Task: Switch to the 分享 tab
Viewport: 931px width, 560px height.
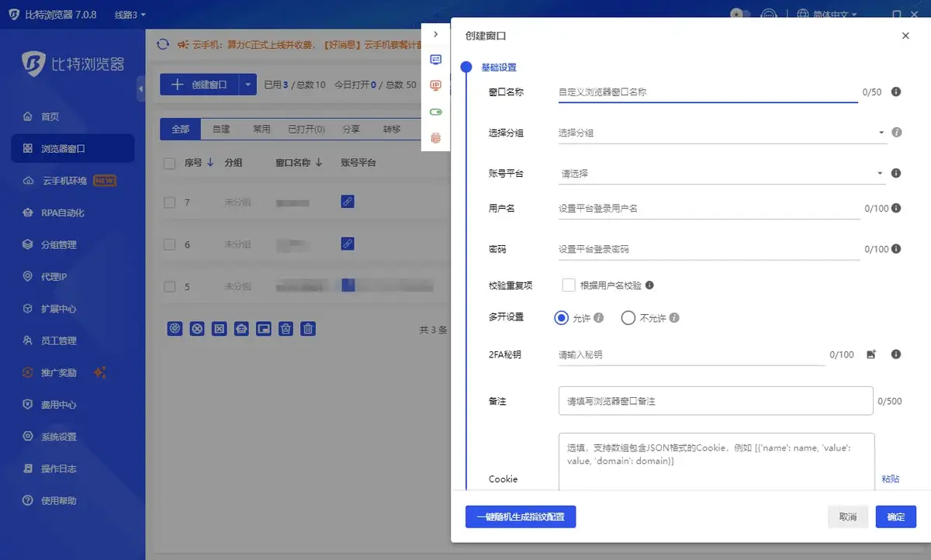Action: tap(351, 129)
